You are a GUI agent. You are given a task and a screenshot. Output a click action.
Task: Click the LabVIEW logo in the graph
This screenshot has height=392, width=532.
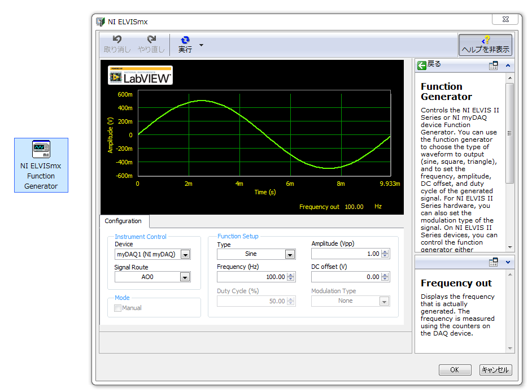[140, 75]
